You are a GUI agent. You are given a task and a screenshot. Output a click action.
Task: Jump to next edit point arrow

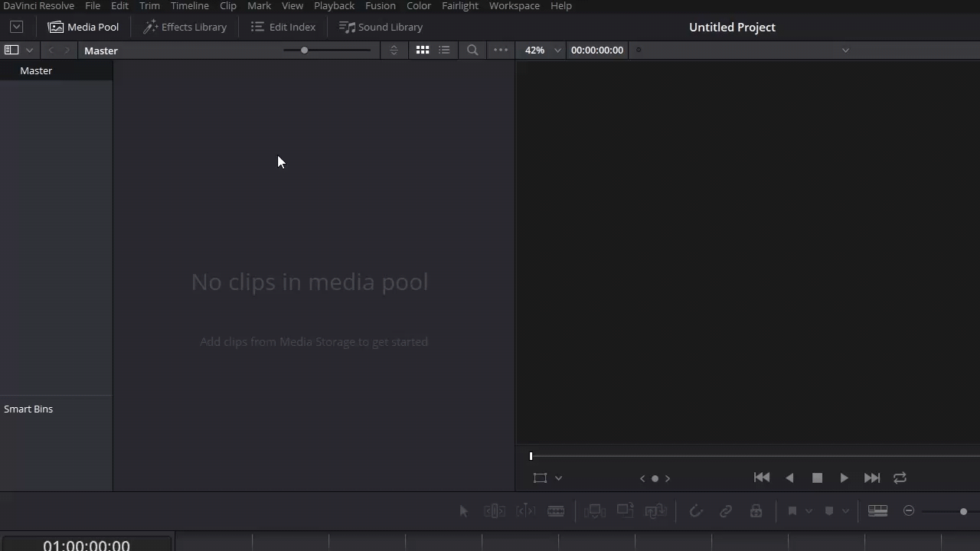pyautogui.click(x=668, y=478)
